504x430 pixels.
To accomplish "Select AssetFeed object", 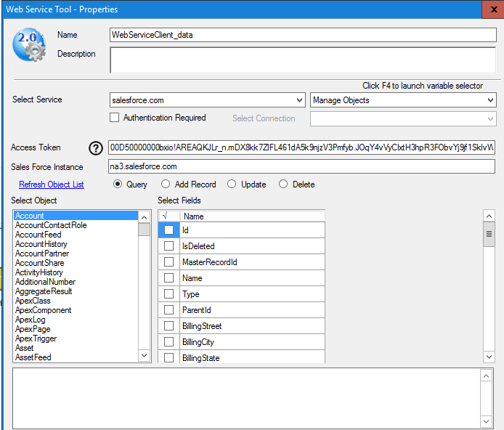I will pos(76,357).
